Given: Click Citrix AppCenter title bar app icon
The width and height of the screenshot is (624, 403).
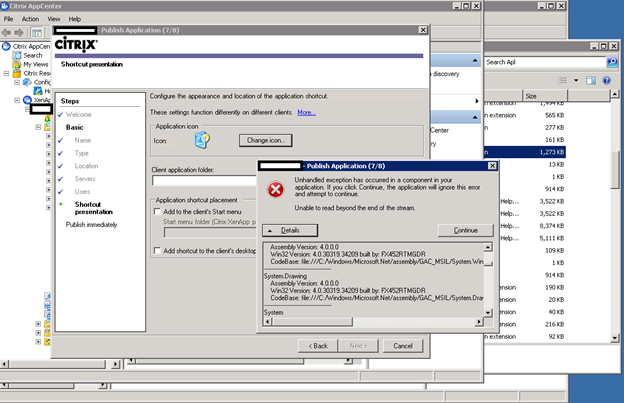Looking at the screenshot, I should (4, 6).
